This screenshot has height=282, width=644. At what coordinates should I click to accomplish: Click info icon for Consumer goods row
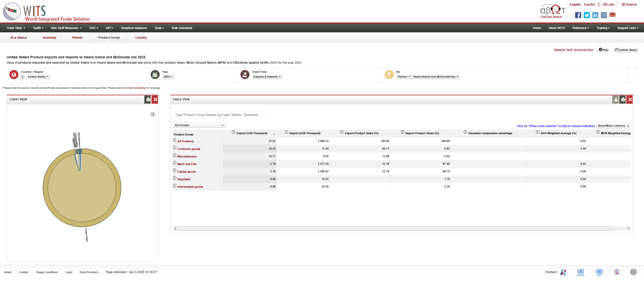[174, 148]
